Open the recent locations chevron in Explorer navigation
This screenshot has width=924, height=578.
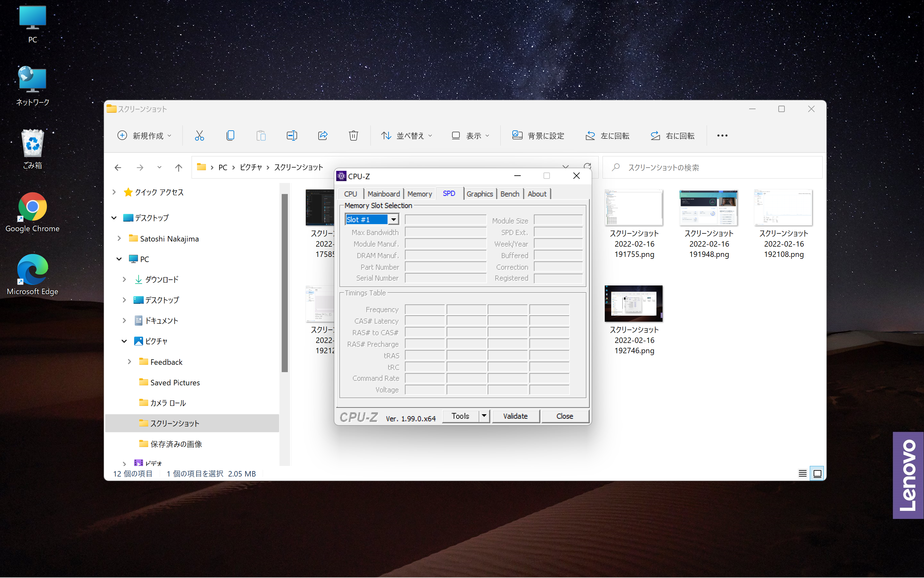tap(159, 167)
